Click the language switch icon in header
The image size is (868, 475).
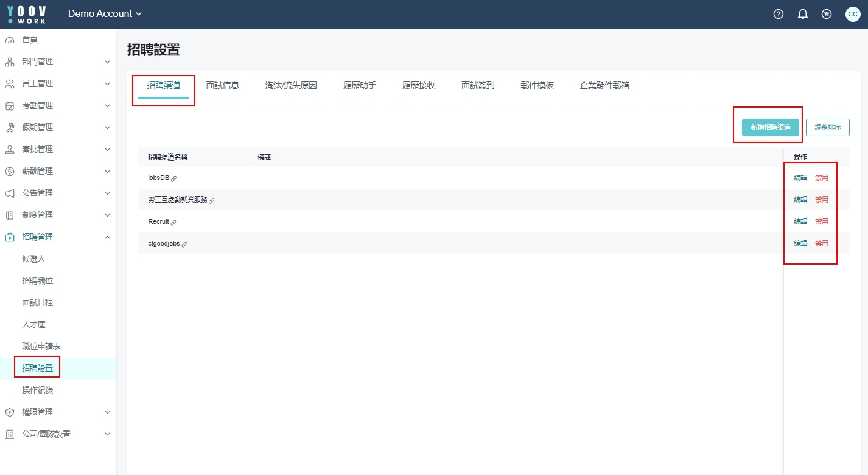click(x=827, y=14)
